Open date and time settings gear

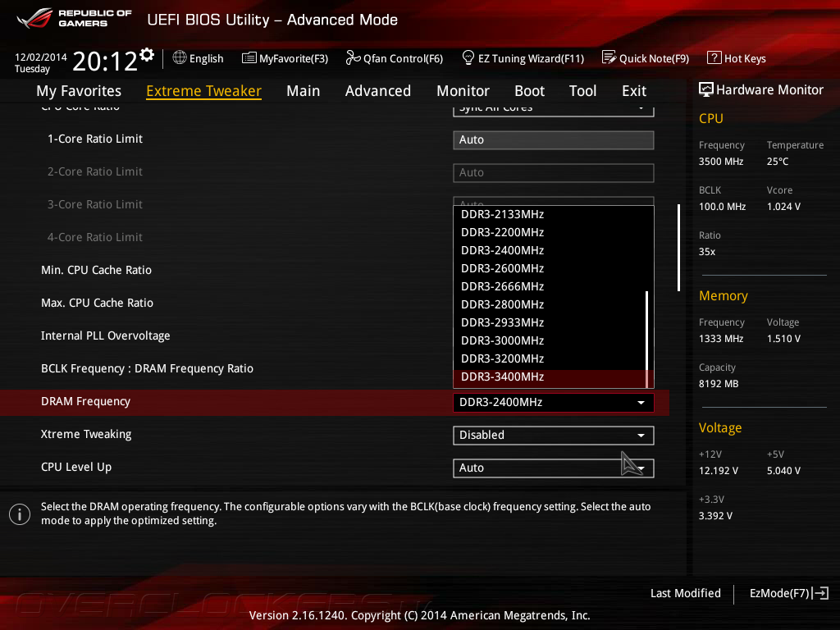(x=147, y=55)
